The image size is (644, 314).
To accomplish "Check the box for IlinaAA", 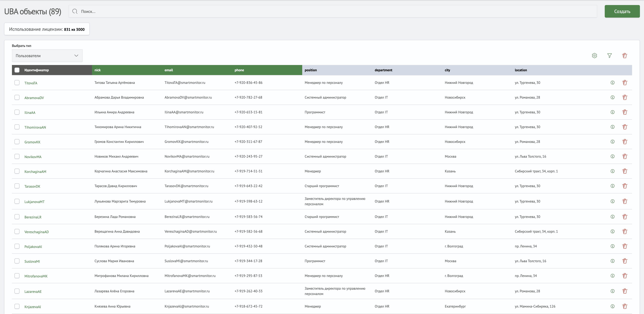I will click(17, 112).
